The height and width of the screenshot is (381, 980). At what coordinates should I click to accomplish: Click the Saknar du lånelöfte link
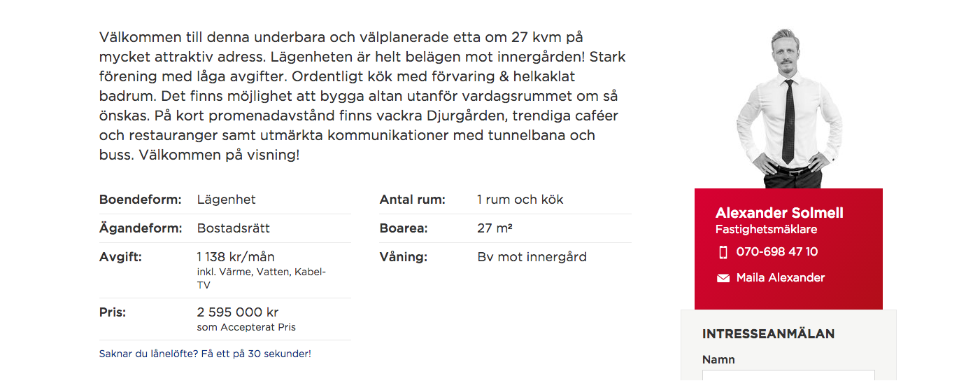(205, 354)
